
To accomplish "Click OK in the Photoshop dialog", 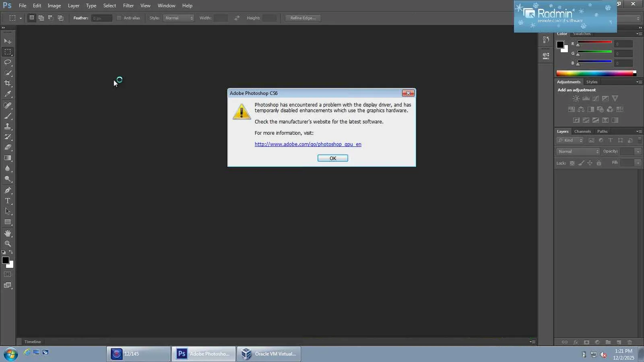I will [333, 158].
